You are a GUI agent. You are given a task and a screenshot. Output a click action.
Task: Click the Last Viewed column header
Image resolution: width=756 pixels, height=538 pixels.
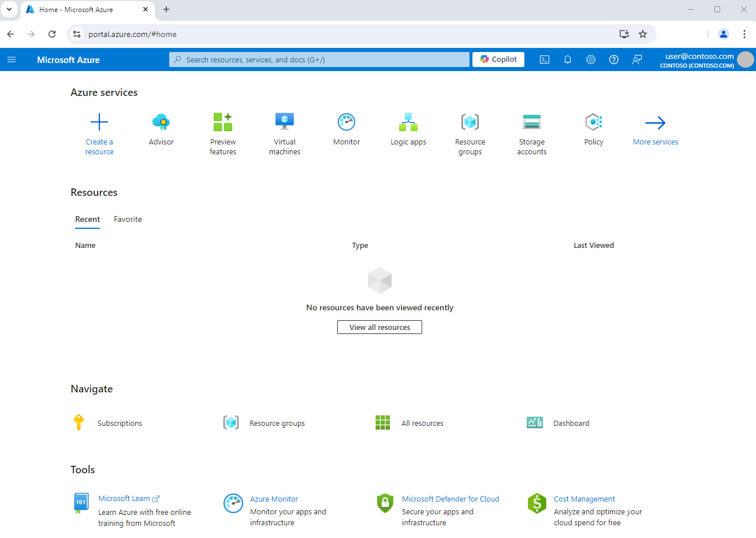tap(594, 245)
